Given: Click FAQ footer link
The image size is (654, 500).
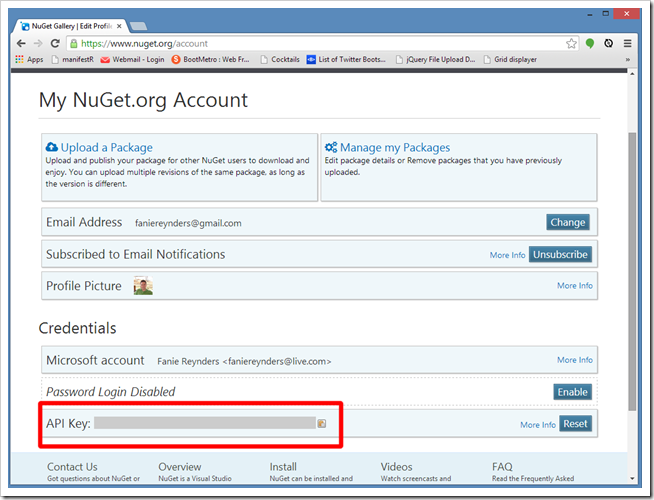Looking at the screenshot, I should pos(502,467).
